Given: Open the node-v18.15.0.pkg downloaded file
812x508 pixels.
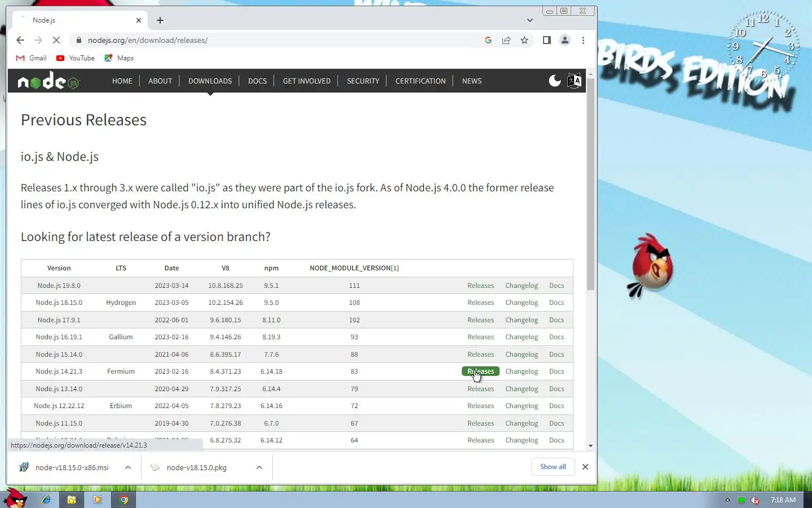Looking at the screenshot, I should (x=196, y=467).
